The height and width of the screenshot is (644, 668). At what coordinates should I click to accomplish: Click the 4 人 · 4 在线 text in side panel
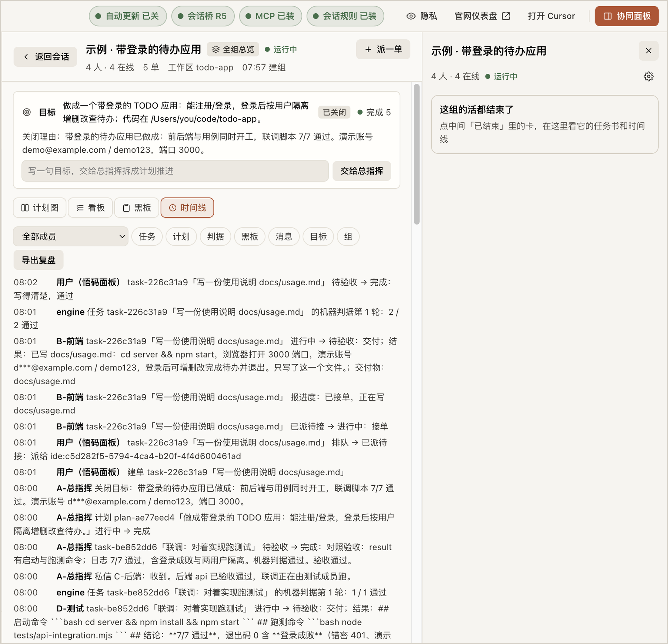(x=455, y=76)
